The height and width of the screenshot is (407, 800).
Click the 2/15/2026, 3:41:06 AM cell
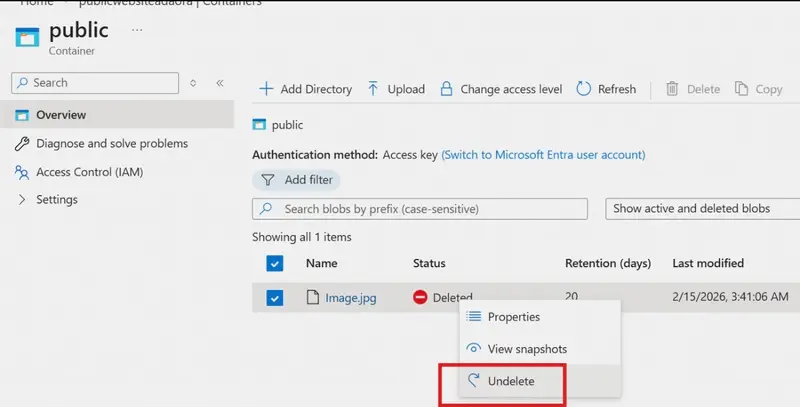tap(731, 297)
